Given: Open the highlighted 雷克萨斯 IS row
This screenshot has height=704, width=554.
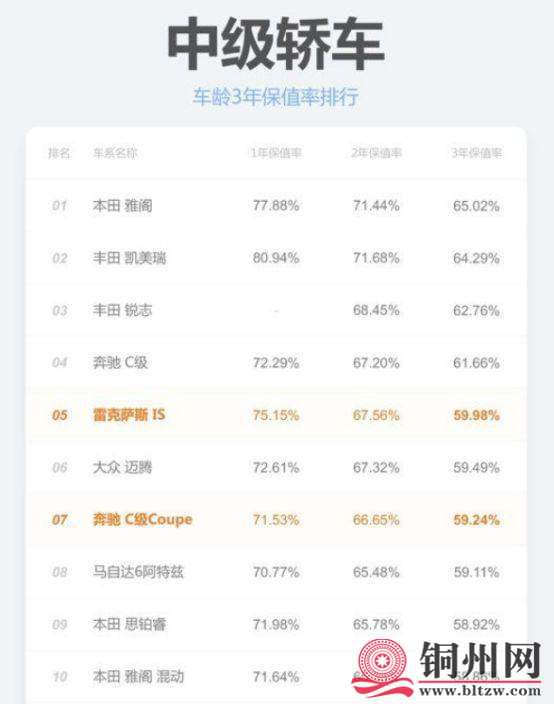Looking at the screenshot, I should pos(276,415).
